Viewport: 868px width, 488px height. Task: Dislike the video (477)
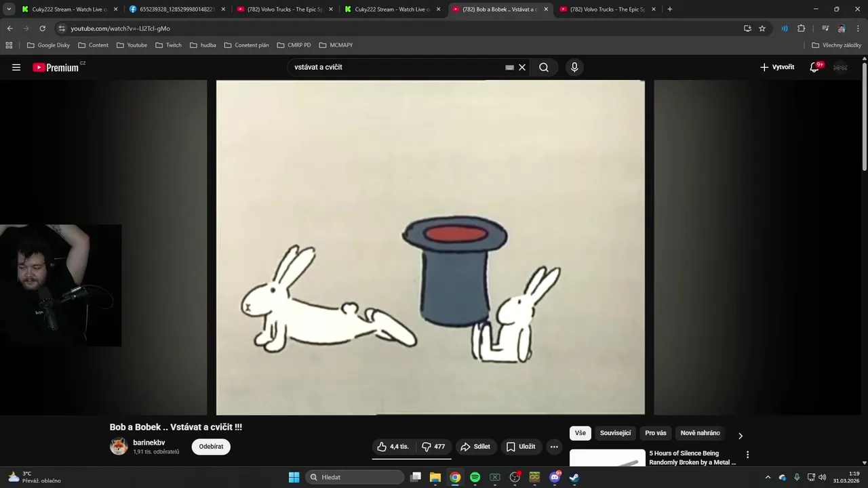pyautogui.click(x=433, y=447)
